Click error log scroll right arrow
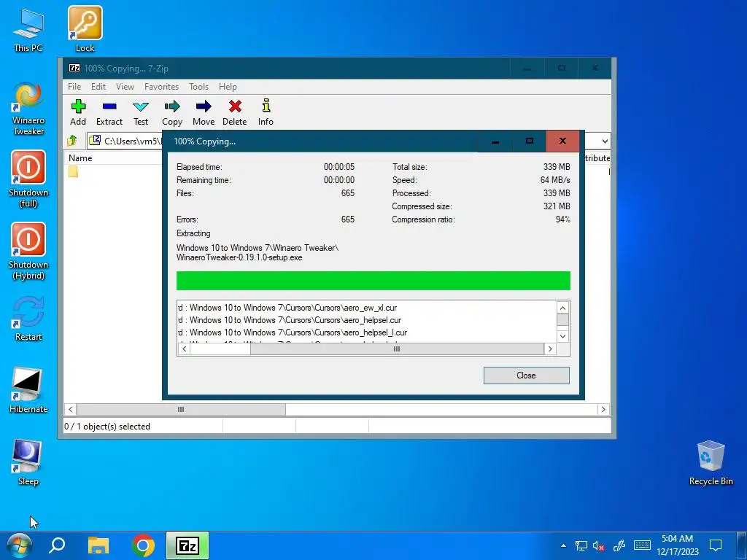 tap(550, 349)
